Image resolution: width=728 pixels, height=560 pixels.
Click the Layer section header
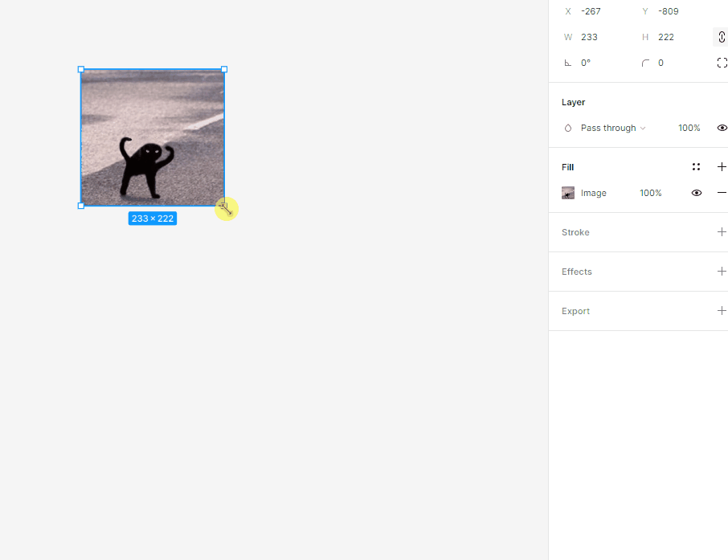pos(574,102)
